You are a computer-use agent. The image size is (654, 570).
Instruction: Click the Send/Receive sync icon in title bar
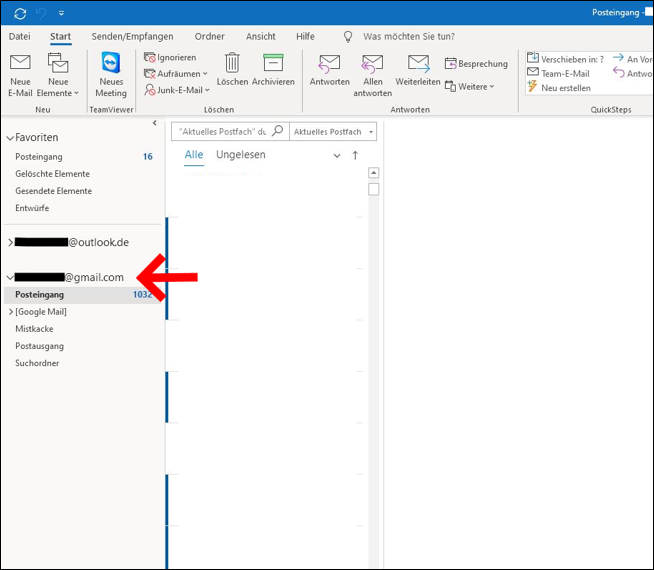click(x=20, y=13)
